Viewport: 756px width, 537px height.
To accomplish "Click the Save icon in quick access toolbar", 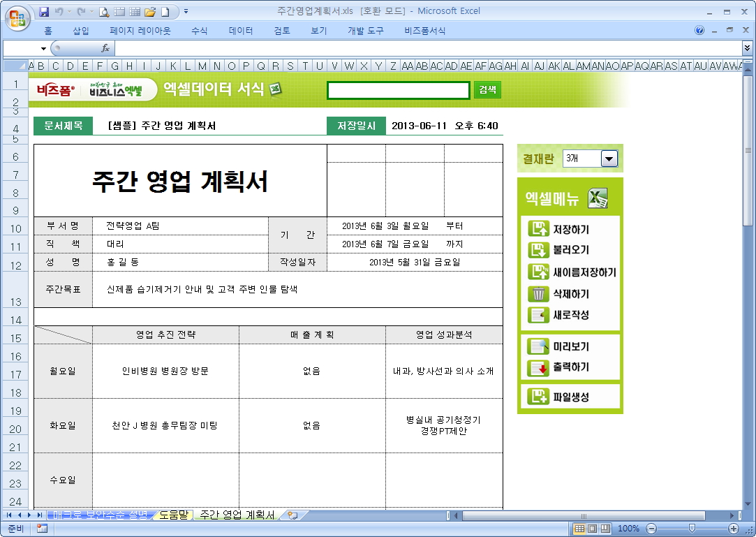I will (x=44, y=12).
